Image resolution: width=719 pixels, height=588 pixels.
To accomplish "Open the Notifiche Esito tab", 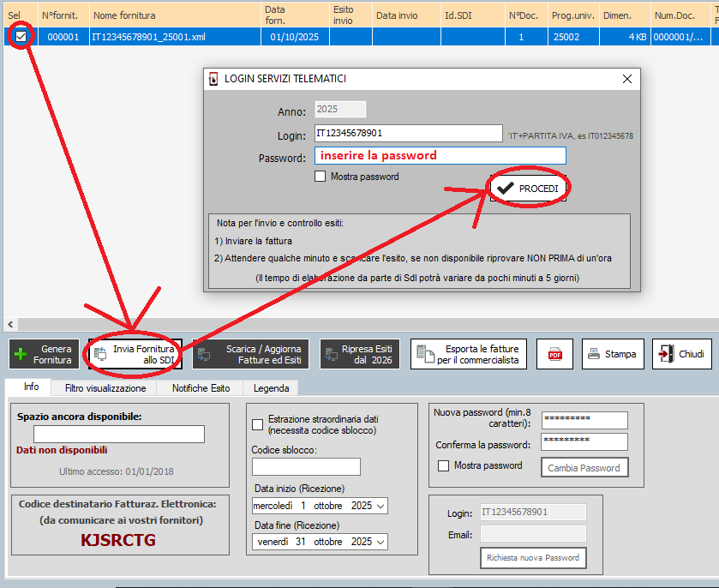I will click(201, 388).
